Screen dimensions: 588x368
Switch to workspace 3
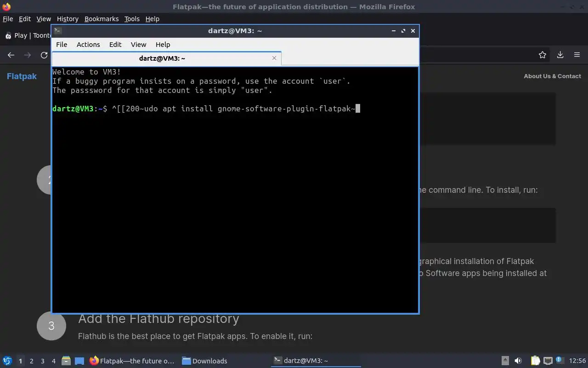tap(42, 361)
